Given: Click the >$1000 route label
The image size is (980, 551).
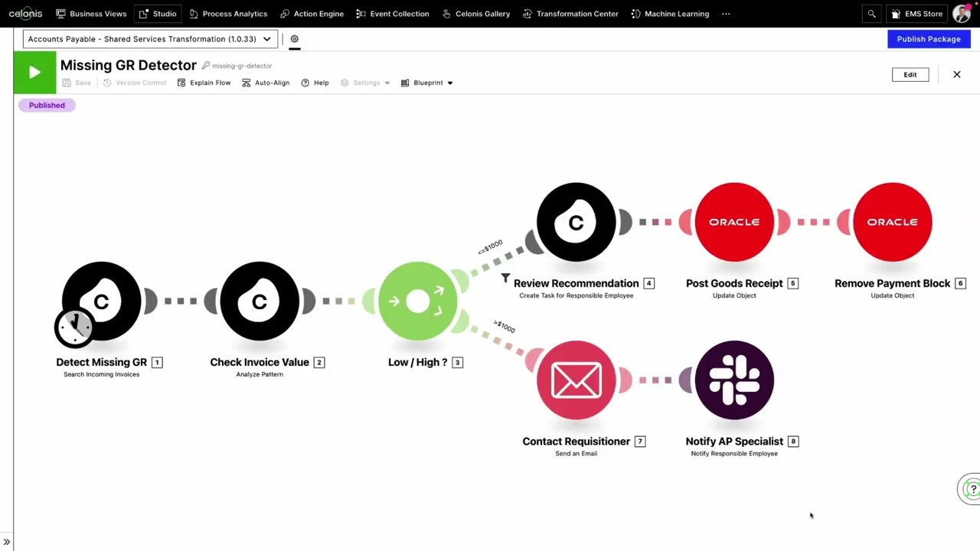Looking at the screenshot, I should click(504, 326).
